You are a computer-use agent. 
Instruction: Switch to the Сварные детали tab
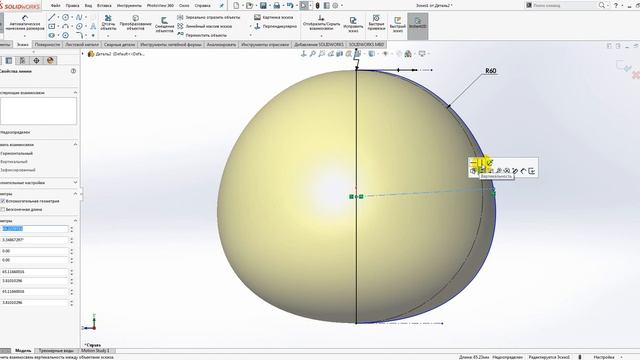(119, 44)
